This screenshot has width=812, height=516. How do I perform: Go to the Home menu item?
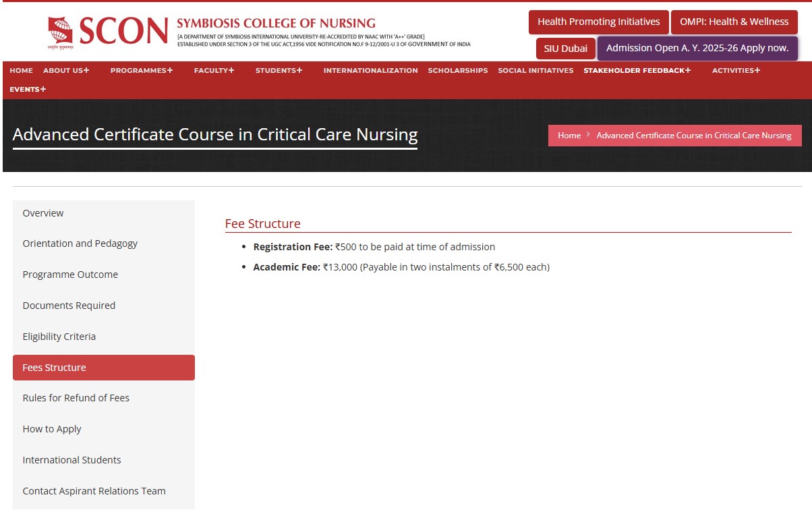coord(22,70)
